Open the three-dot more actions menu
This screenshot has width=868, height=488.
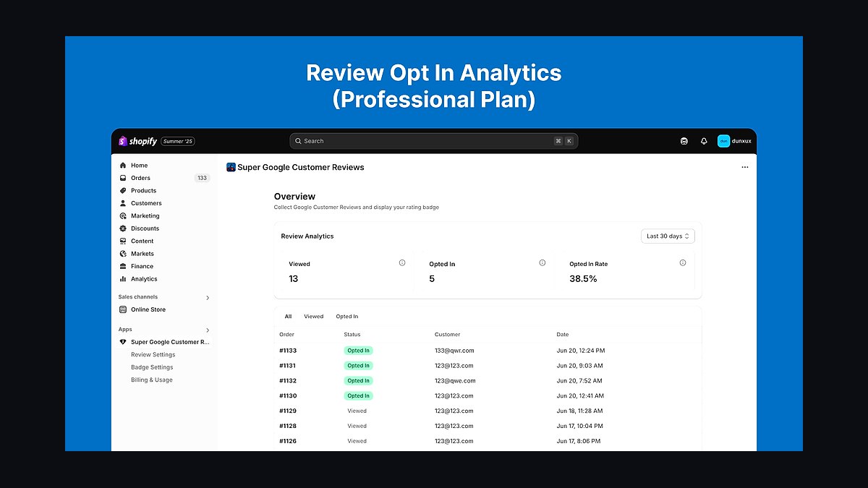click(x=745, y=167)
